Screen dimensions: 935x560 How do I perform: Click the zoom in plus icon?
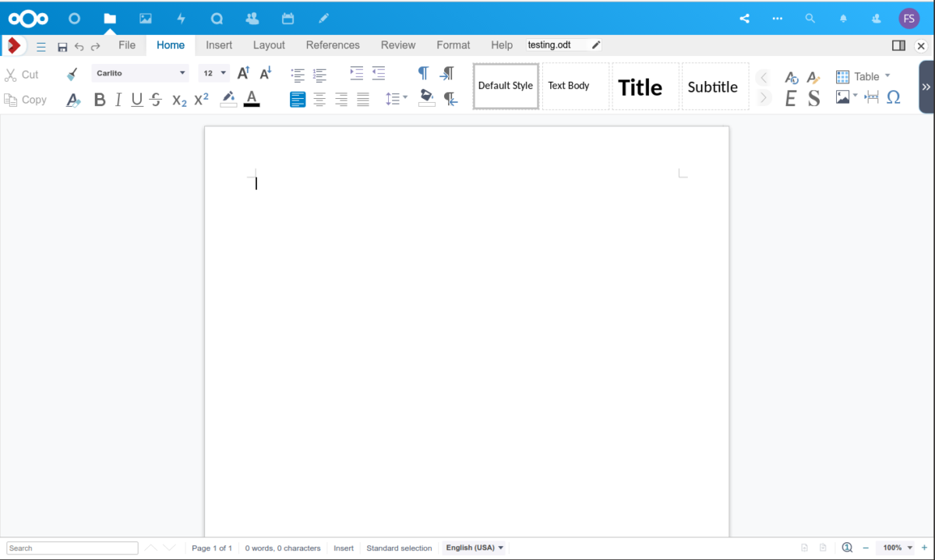[x=924, y=548]
